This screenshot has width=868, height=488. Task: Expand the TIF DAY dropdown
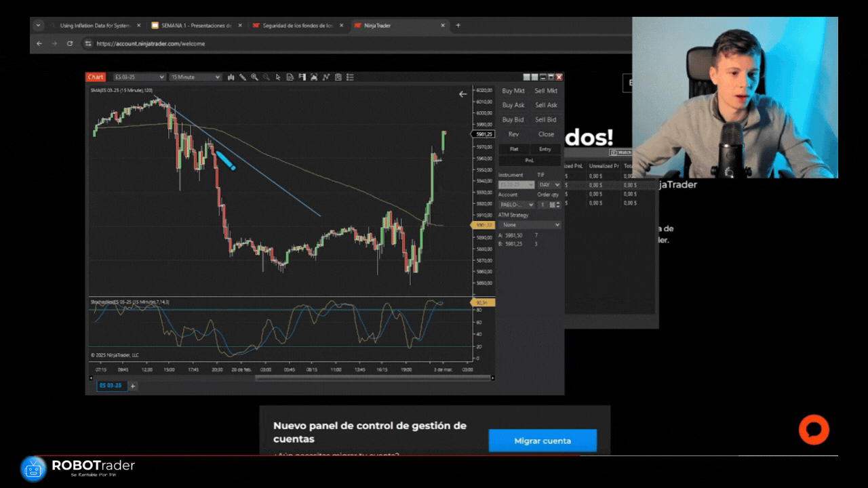[549, 184]
